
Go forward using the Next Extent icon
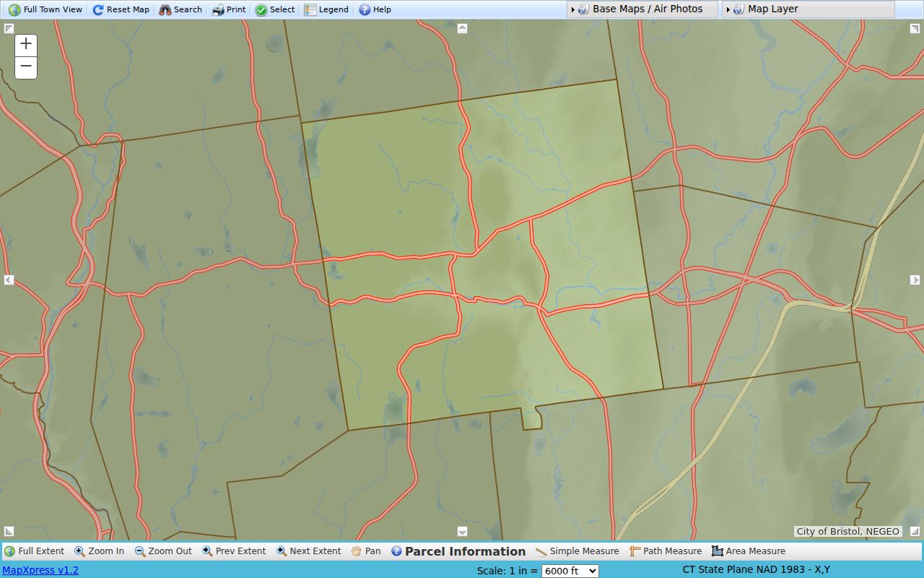(x=282, y=551)
